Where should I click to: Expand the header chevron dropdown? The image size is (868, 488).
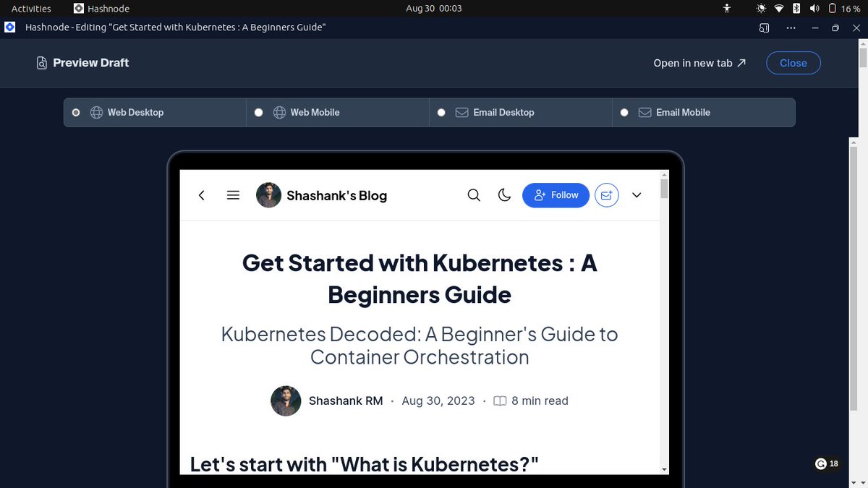637,195
